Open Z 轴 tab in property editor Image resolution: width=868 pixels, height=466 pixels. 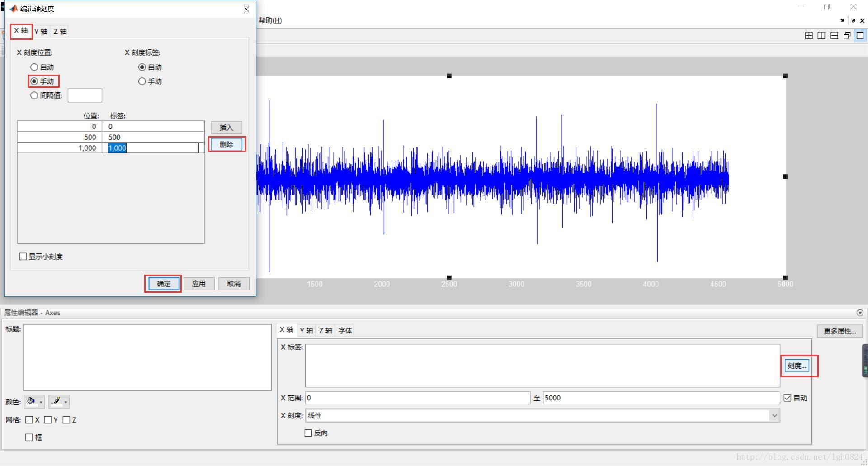[x=325, y=331]
